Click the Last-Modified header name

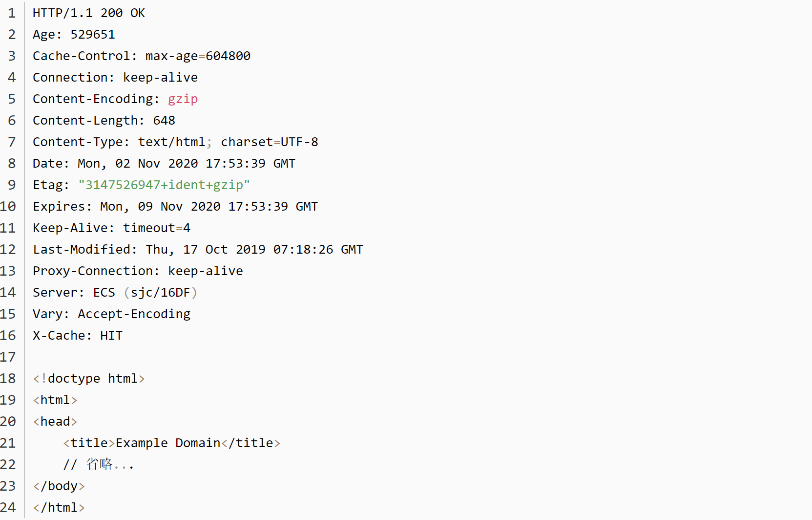click(x=82, y=250)
